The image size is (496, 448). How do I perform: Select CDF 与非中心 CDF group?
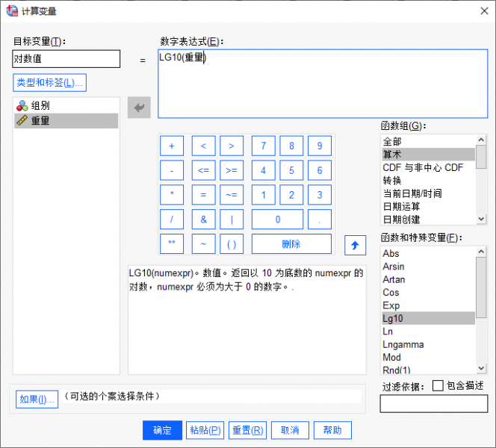428,167
